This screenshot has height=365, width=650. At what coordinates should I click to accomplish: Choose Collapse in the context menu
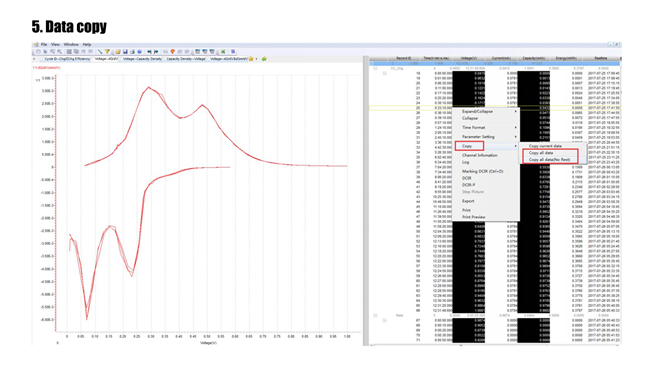click(470, 118)
